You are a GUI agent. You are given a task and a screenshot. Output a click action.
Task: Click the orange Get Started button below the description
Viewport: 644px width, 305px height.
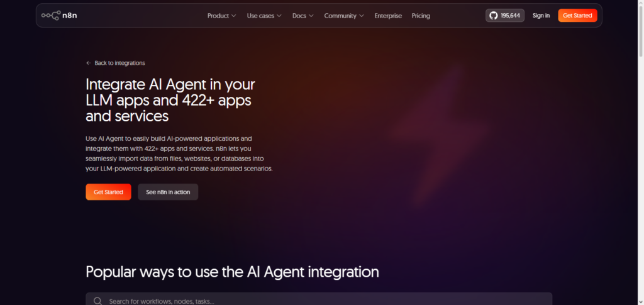tap(108, 192)
